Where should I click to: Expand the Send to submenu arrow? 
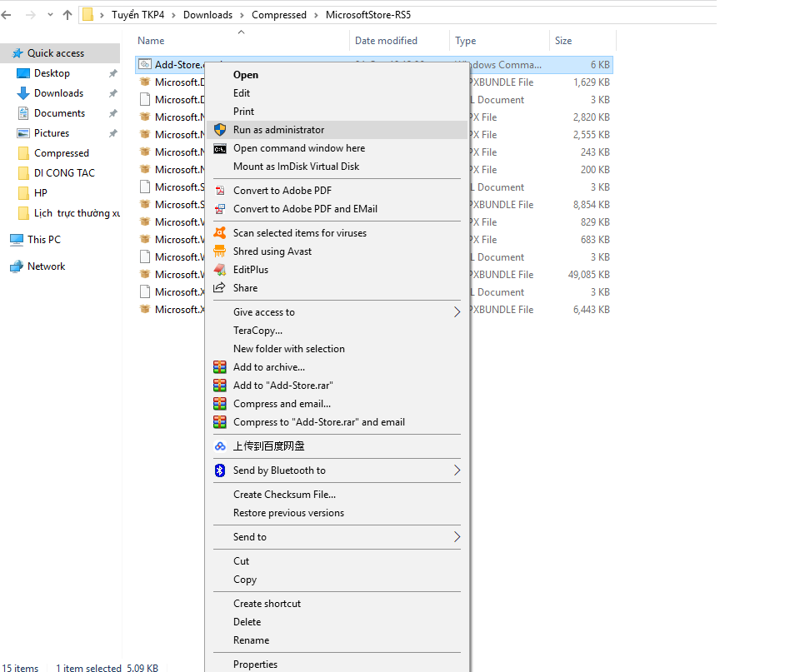pyautogui.click(x=457, y=537)
